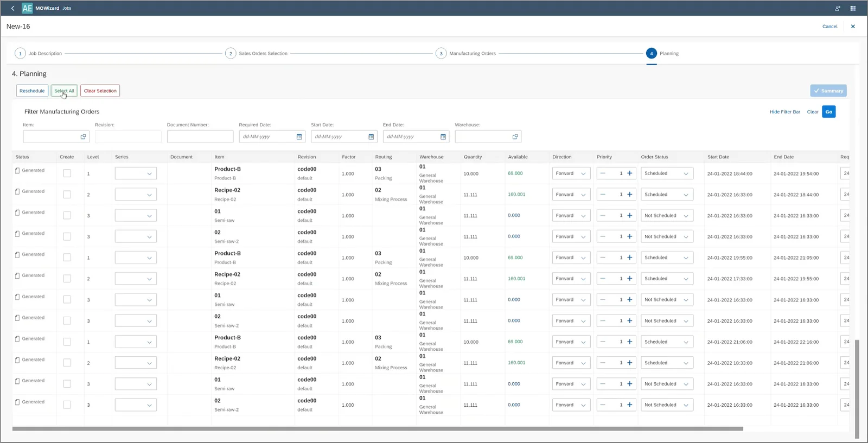
Task: Click the Reschedule button
Action: [x=32, y=91]
